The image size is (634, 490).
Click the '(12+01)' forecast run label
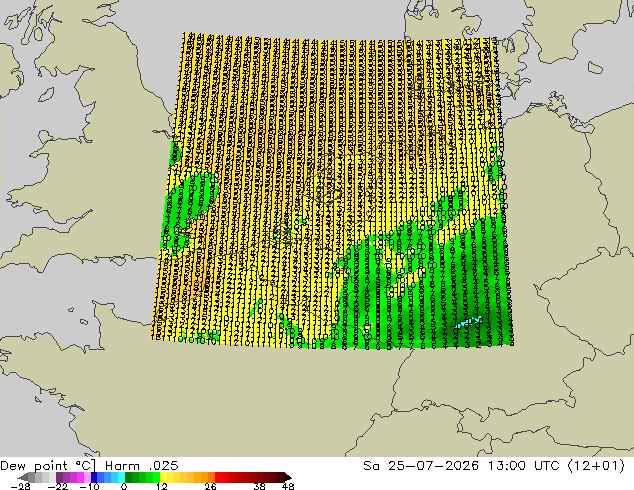point(596,466)
